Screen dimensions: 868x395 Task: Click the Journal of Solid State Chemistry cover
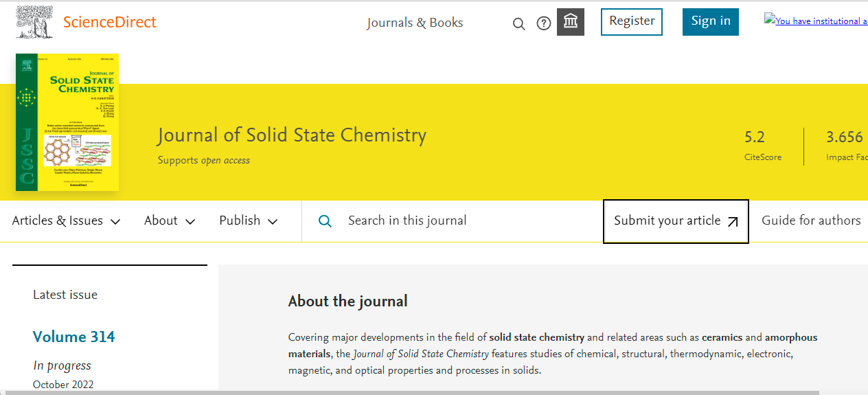pos(67,122)
